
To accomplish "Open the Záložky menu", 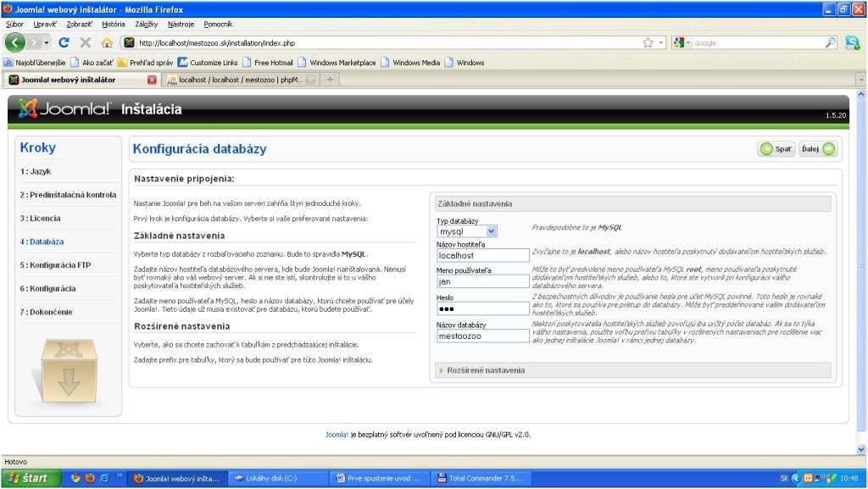I will (x=146, y=25).
